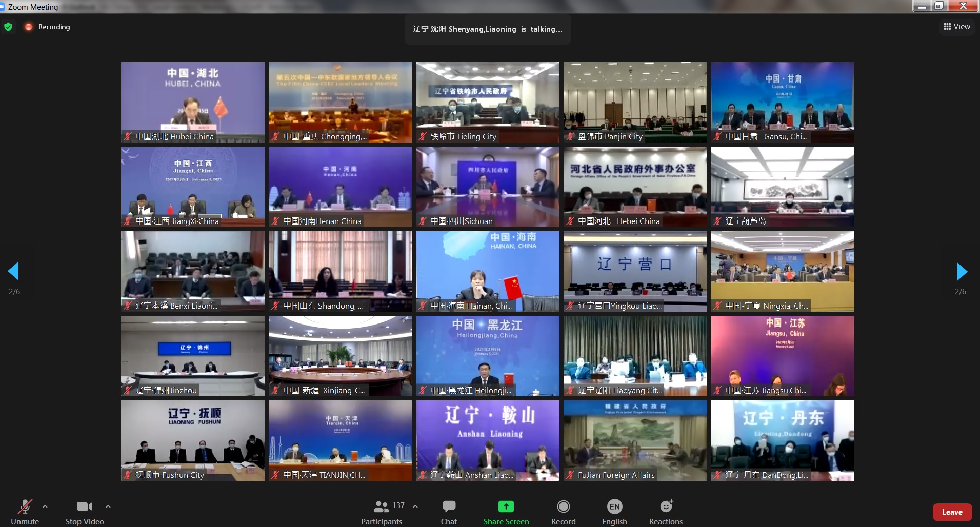Viewport: 980px width, 527px height.
Task: Go to next gallery page arrow
Action: (x=962, y=271)
